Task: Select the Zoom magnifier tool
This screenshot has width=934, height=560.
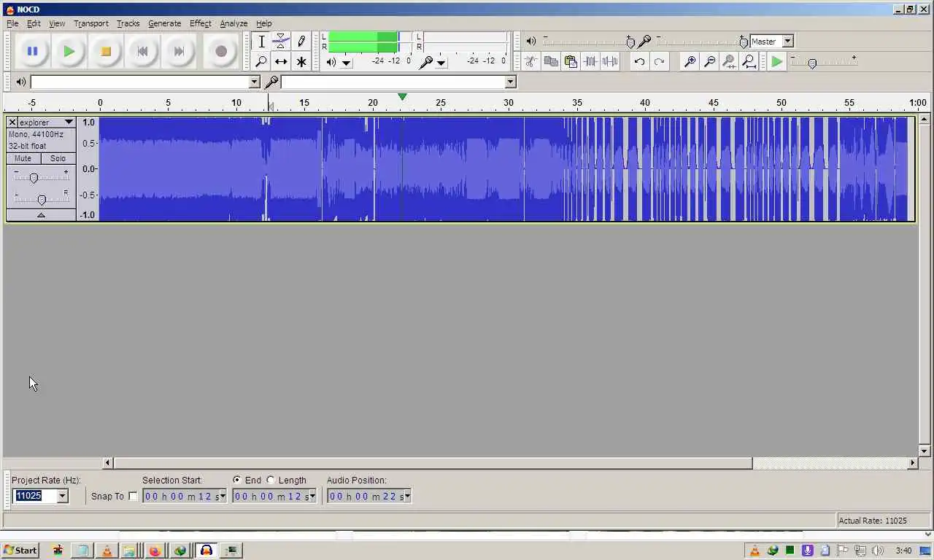Action: tap(261, 61)
